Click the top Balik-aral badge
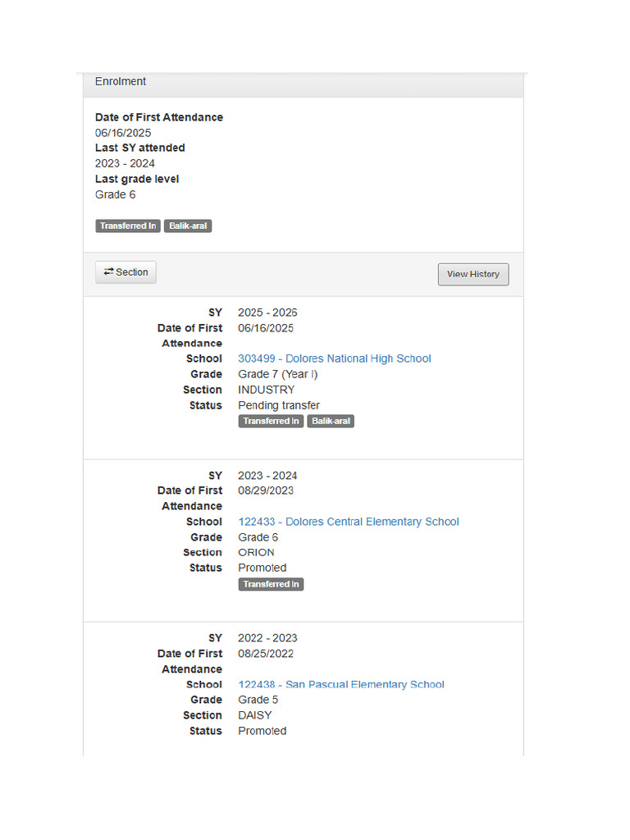 (188, 226)
